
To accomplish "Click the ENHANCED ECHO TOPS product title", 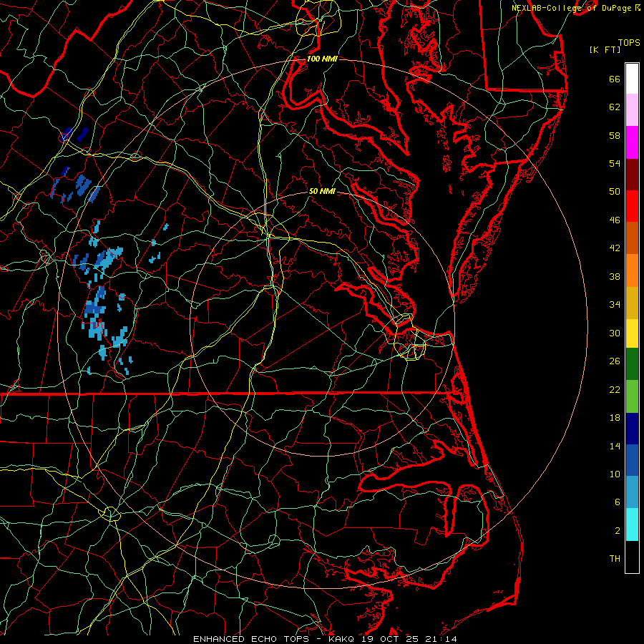I will 254,639.
